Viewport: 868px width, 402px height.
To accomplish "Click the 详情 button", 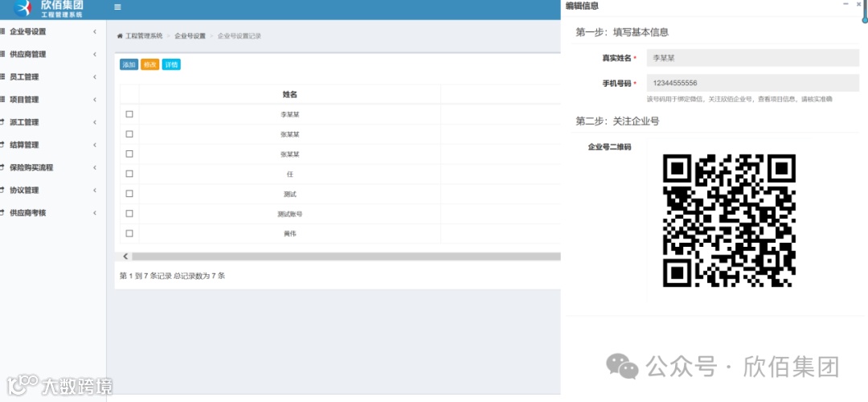I will (171, 65).
